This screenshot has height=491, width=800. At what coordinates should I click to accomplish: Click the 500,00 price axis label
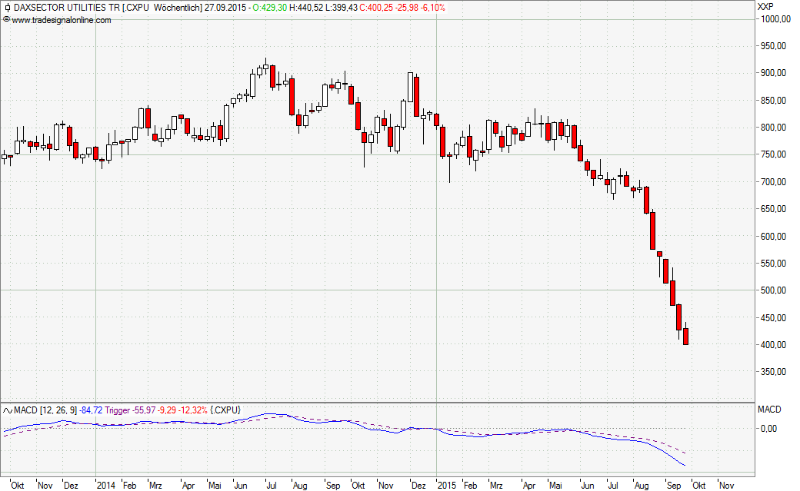773,291
